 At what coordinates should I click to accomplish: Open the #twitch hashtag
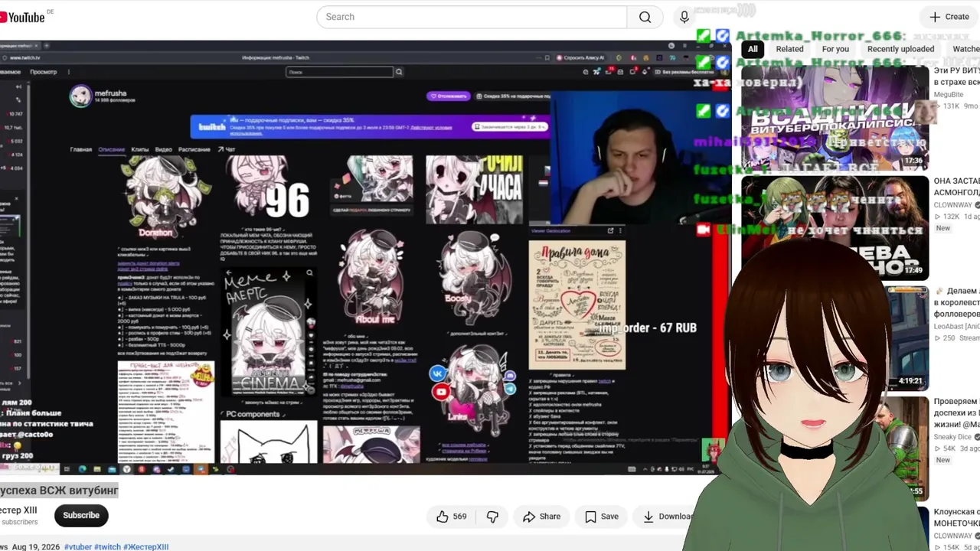coord(107,547)
